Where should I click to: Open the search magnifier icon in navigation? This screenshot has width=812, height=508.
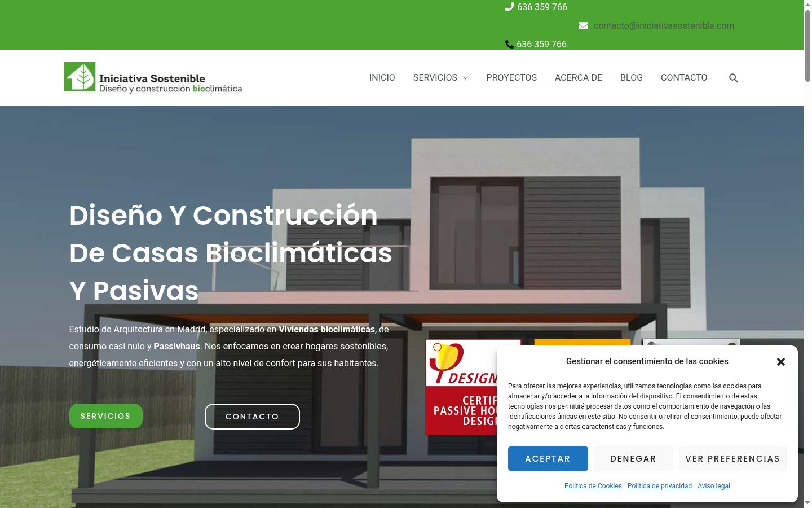(x=733, y=78)
